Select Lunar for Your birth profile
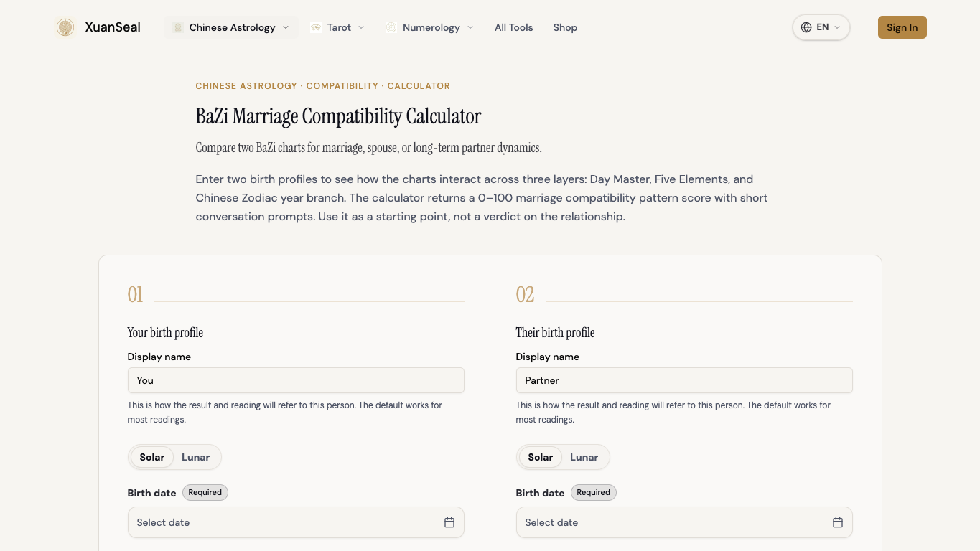The height and width of the screenshot is (551, 980). (196, 457)
